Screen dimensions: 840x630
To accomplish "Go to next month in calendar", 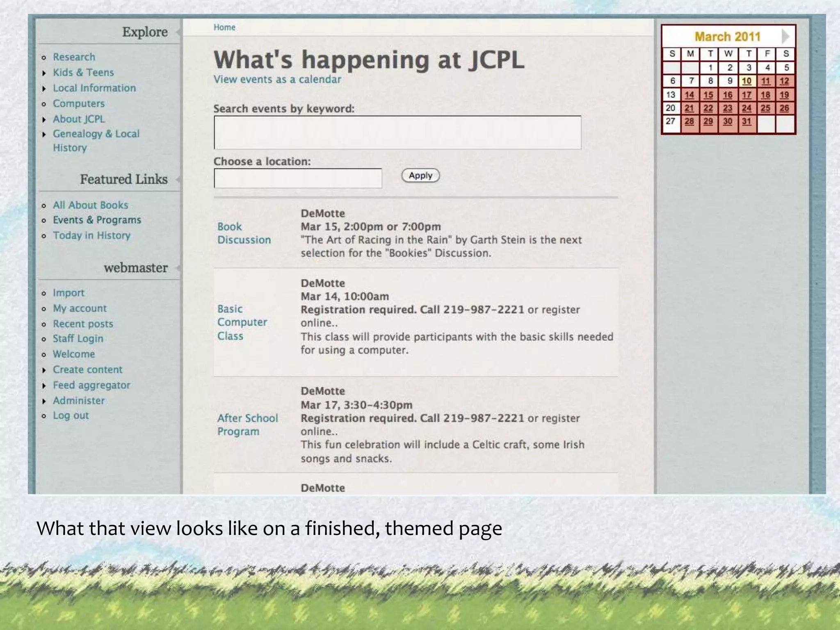I will pyautogui.click(x=785, y=36).
